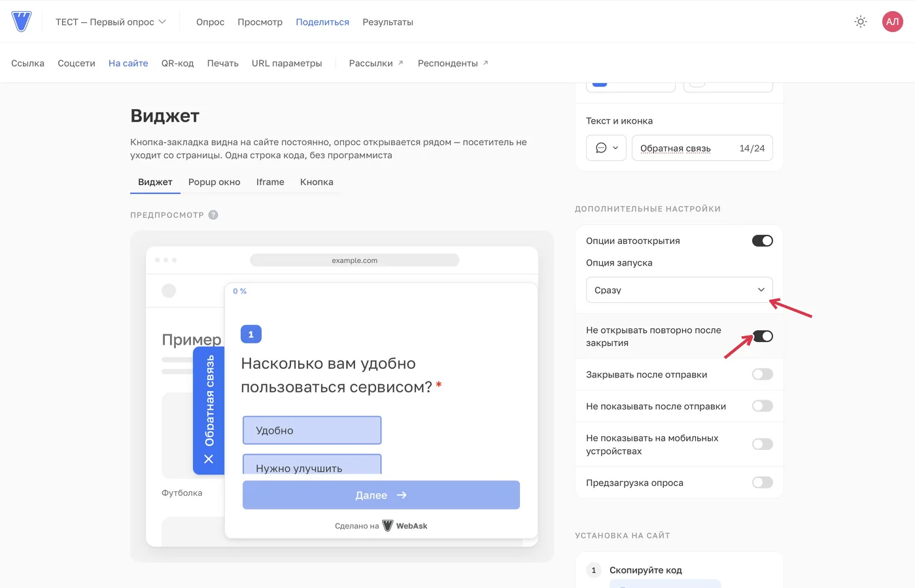The width and height of the screenshot is (915, 588).
Task: Switch to the Соцсети sub-tab
Action: 77,63
